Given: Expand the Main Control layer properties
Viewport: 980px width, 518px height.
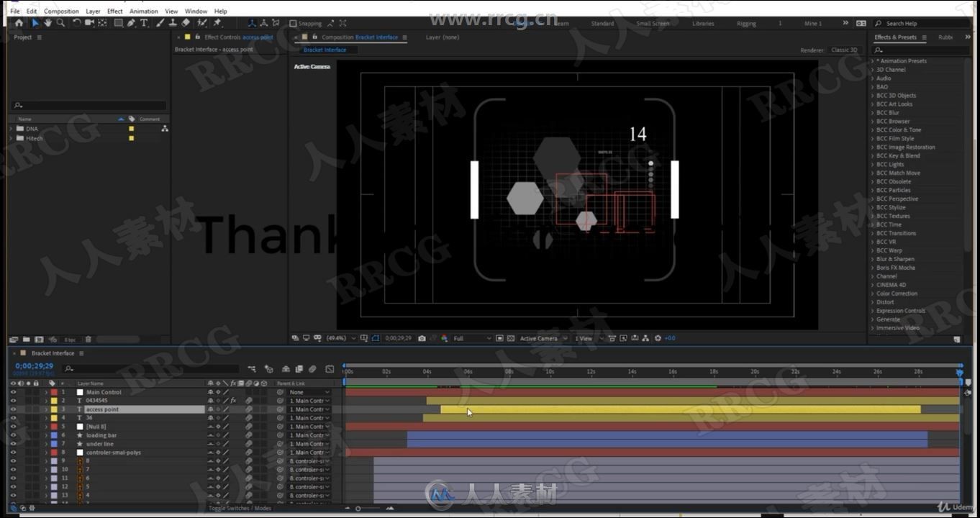Looking at the screenshot, I should (x=46, y=392).
